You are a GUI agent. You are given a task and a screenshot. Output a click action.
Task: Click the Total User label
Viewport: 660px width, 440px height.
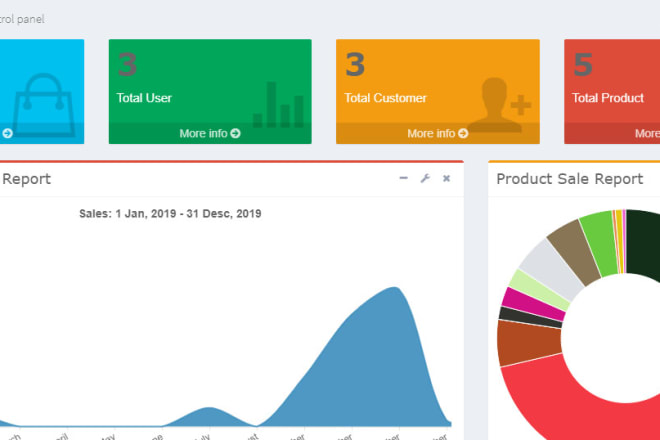click(144, 98)
